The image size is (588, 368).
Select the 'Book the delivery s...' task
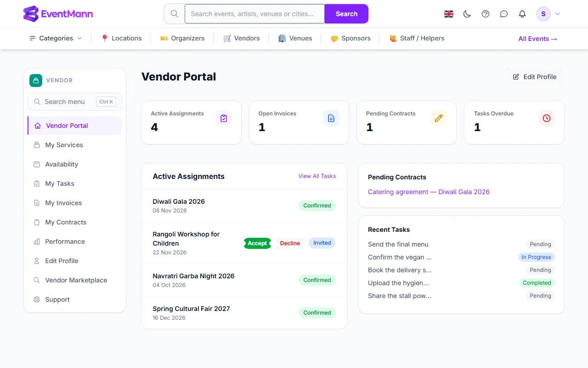coord(400,270)
